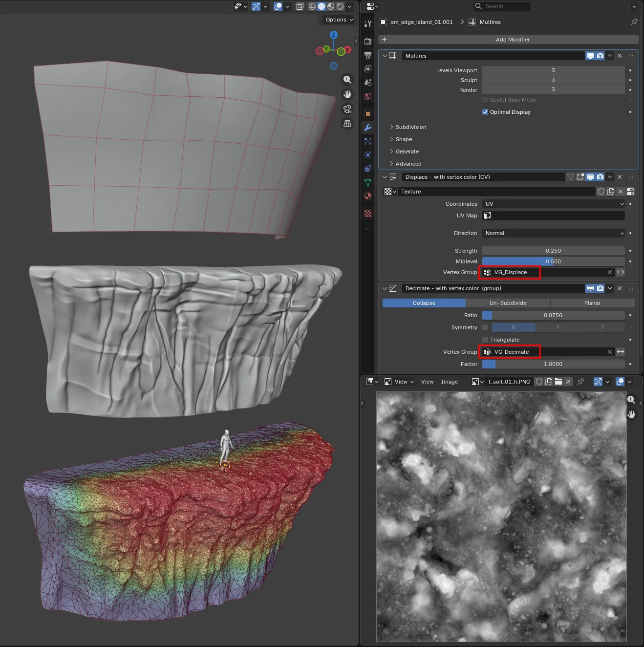Collapse the Multires modifier panel
The width and height of the screenshot is (644, 647).
pos(385,56)
